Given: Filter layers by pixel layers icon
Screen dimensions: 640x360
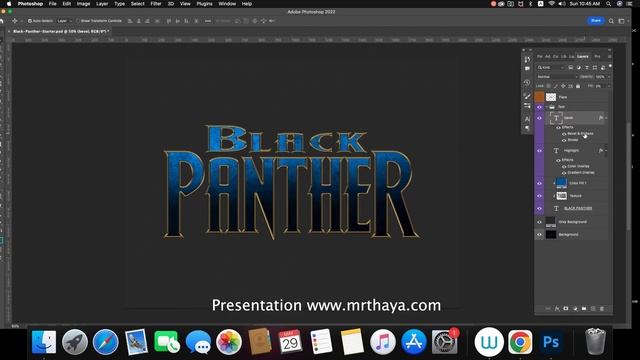Looking at the screenshot, I should tap(571, 67).
